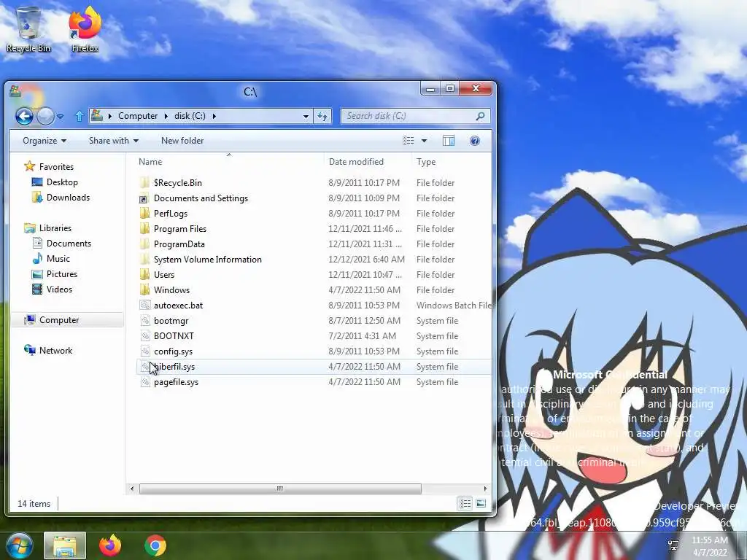This screenshot has height=560, width=747.
Task: Open the Recycle Bin desktop icon
Action: [x=28, y=29]
